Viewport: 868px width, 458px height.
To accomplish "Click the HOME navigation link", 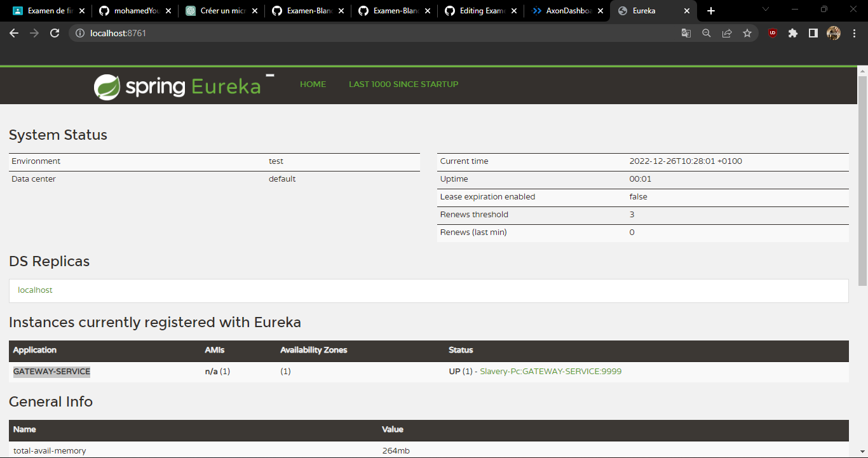I will pyautogui.click(x=313, y=84).
